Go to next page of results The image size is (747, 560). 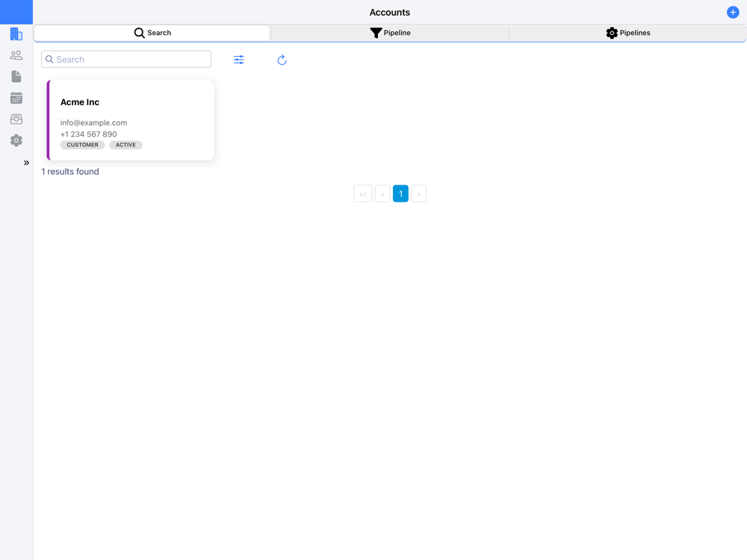tap(419, 194)
